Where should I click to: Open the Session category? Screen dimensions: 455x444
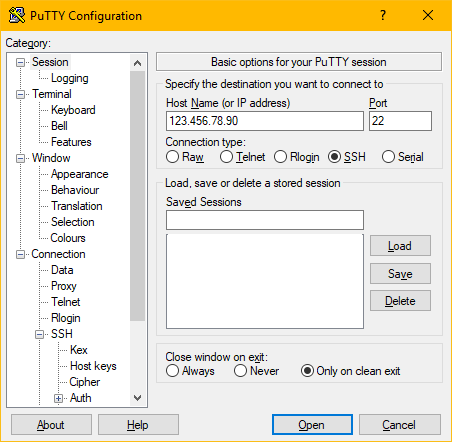(50, 62)
